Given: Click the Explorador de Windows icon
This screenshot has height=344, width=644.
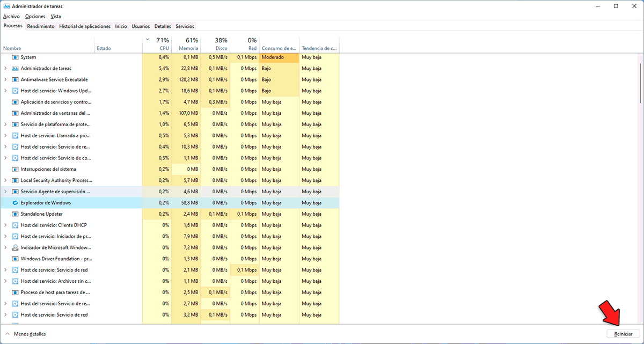Looking at the screenshot, I should click(15, 203).
